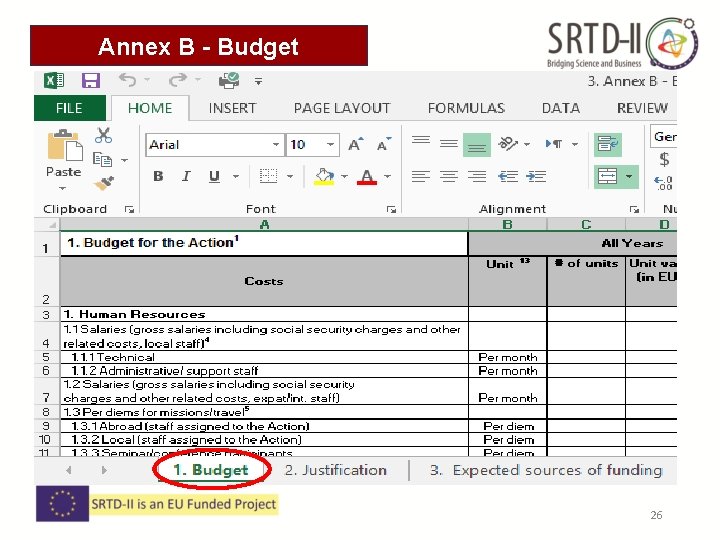Open Merge and Center dropdown arrow

pos(629,176)
